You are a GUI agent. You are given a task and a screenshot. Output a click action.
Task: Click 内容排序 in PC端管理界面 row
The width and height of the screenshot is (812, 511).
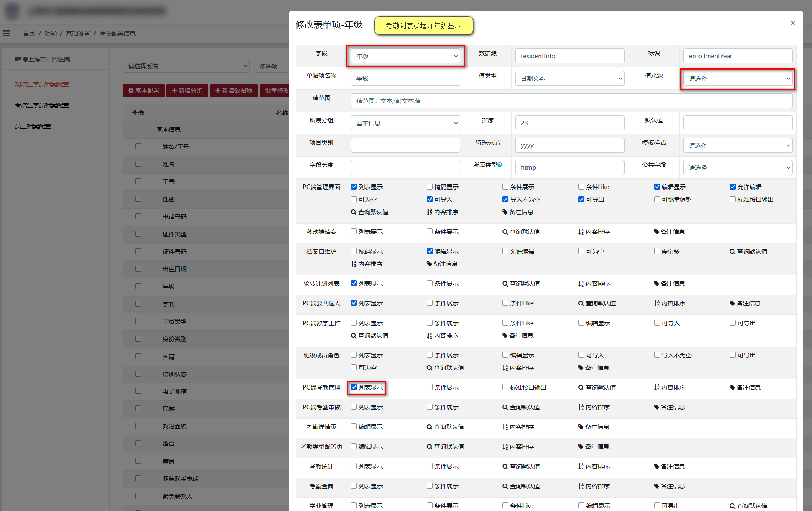443,212
